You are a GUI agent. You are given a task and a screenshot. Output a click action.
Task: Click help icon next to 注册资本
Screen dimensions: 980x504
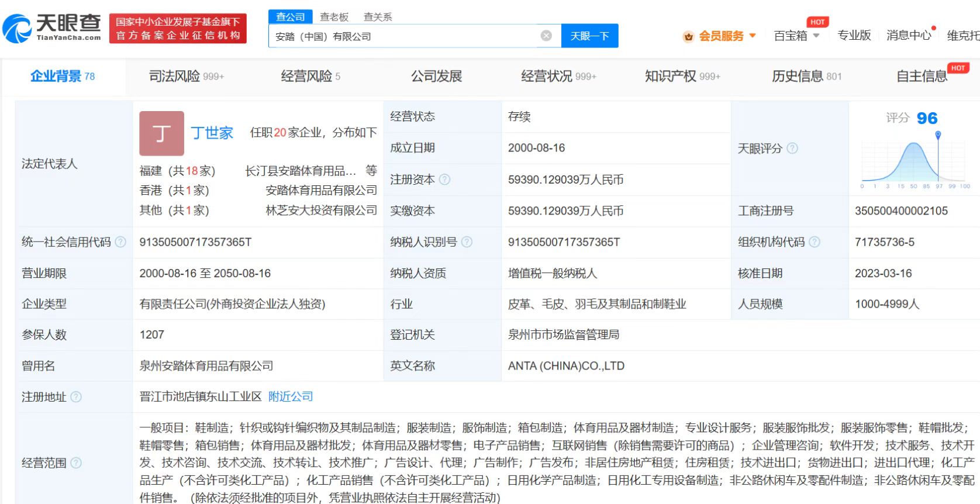(x=444, y=179)
